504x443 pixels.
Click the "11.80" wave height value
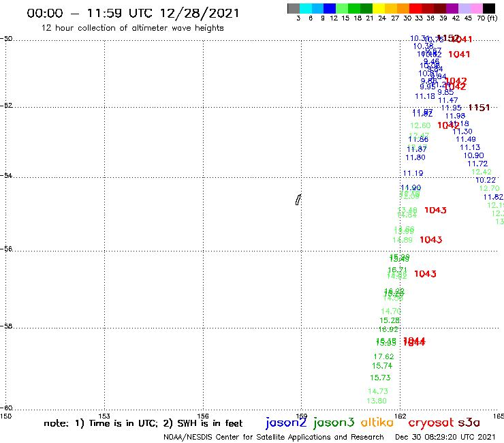pos(415,157)
